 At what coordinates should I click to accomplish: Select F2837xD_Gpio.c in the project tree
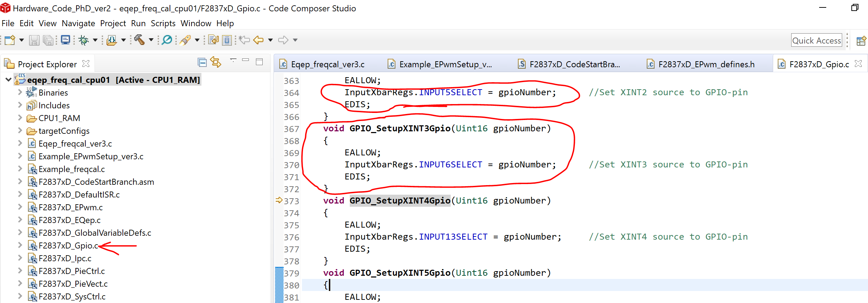(68, 246)
